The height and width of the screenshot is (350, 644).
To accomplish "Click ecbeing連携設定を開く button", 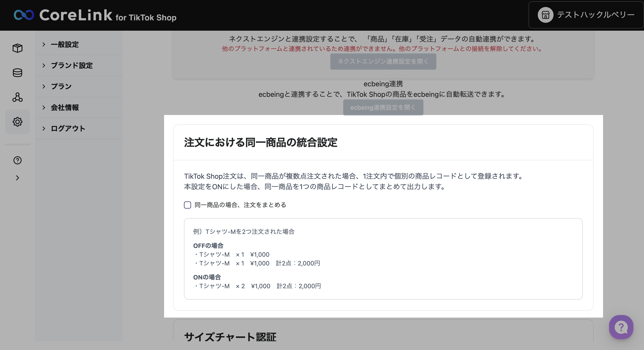I will point(383,108).
